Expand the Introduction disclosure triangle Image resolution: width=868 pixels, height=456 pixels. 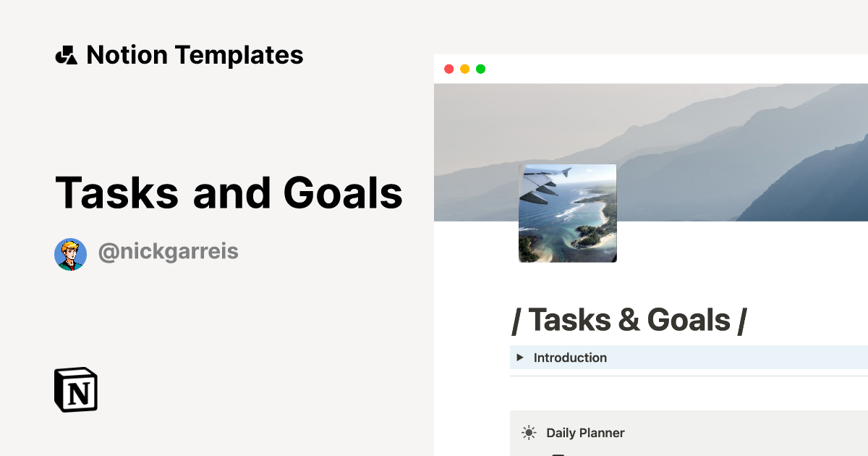pyautogui.click(x=520, y=357)
